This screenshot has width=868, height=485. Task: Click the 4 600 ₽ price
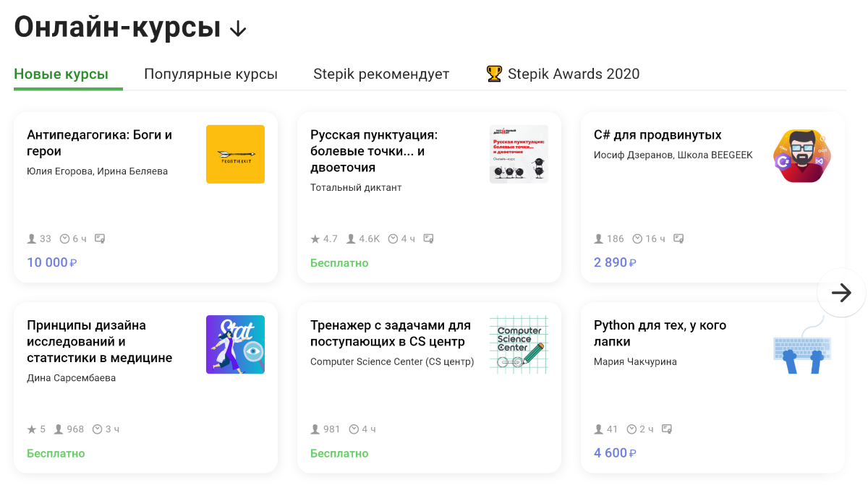coord(616,453)
